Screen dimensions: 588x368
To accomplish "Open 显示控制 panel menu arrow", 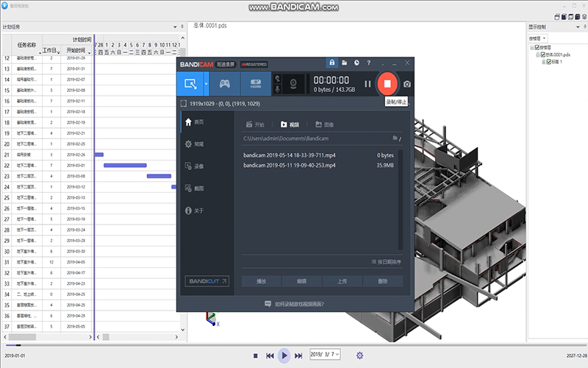I will coord(578,26).
